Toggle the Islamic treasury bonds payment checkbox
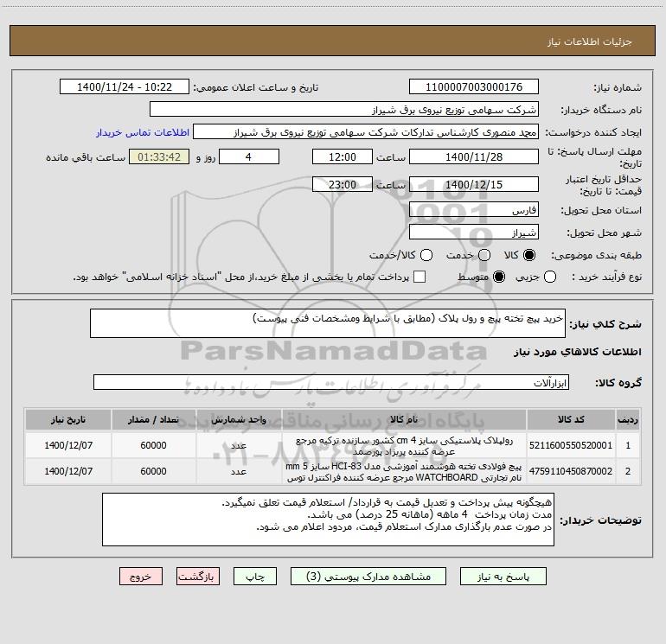 click(419, 277)
